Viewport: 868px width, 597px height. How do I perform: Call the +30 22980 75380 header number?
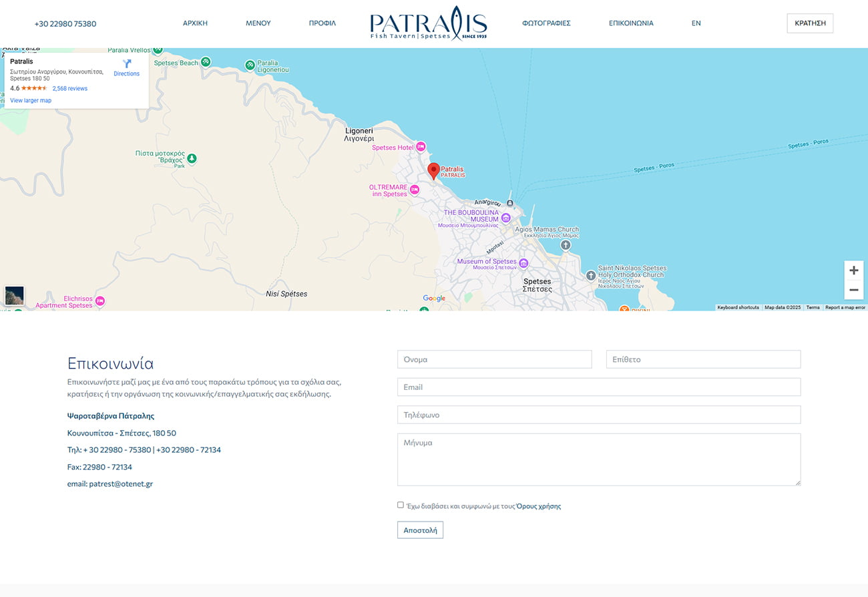point(65,24)
